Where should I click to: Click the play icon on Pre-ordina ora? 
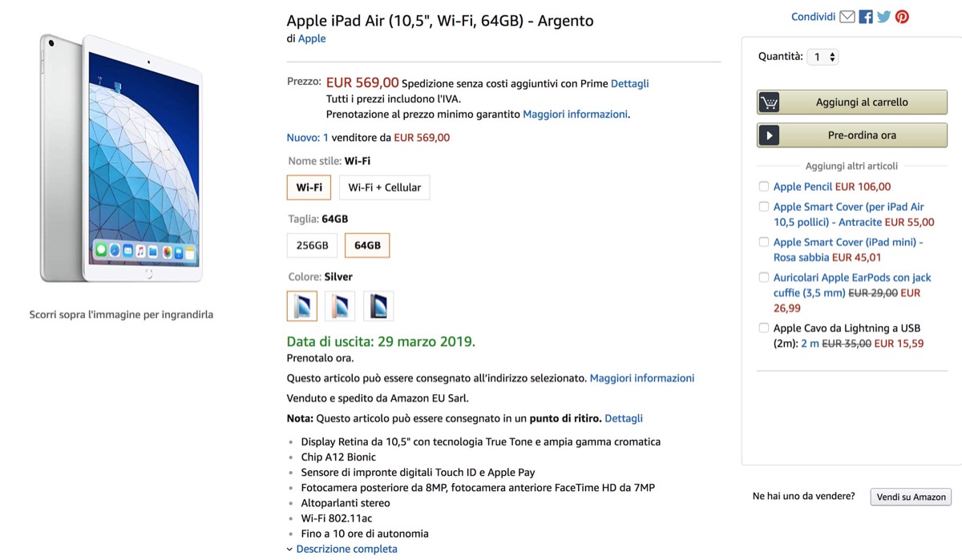coord(769,135)
